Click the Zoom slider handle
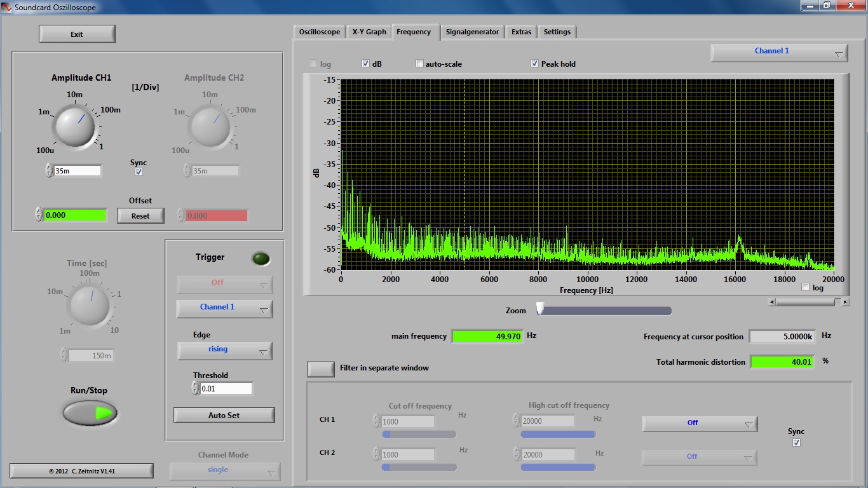 (540, 309)
